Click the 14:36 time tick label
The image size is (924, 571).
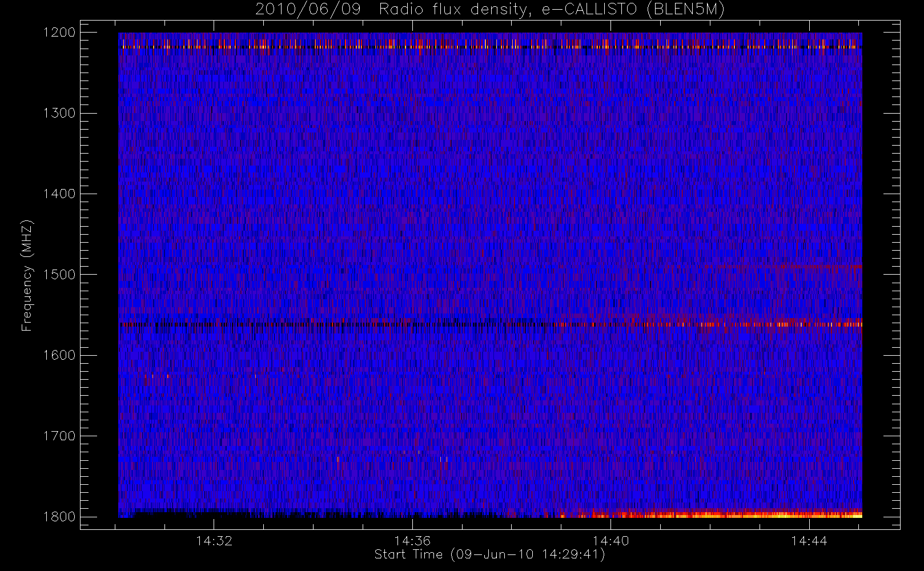click(412, 541)
